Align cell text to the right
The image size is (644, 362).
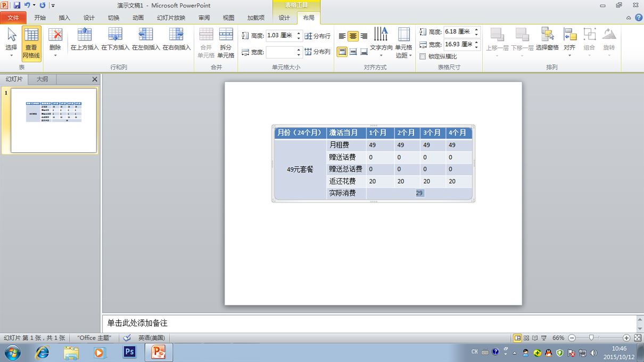point(364,36)
